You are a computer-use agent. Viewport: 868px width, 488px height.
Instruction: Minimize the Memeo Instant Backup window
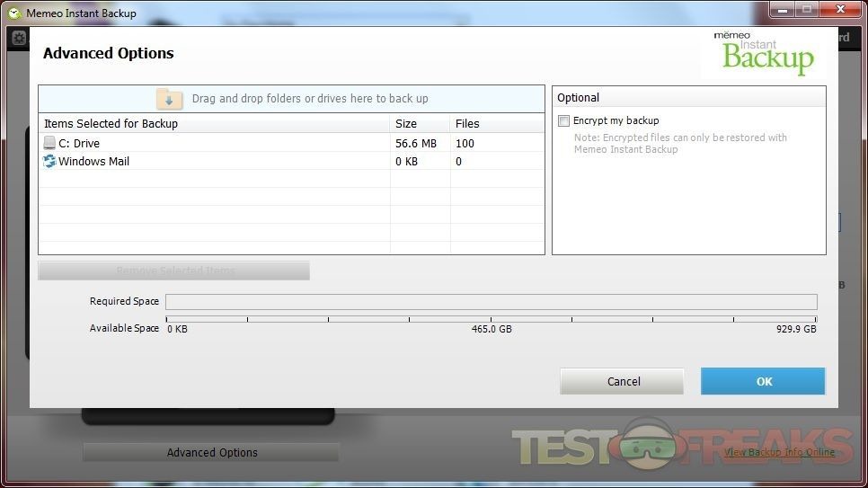pyautogui.click(x=781, y=10)
